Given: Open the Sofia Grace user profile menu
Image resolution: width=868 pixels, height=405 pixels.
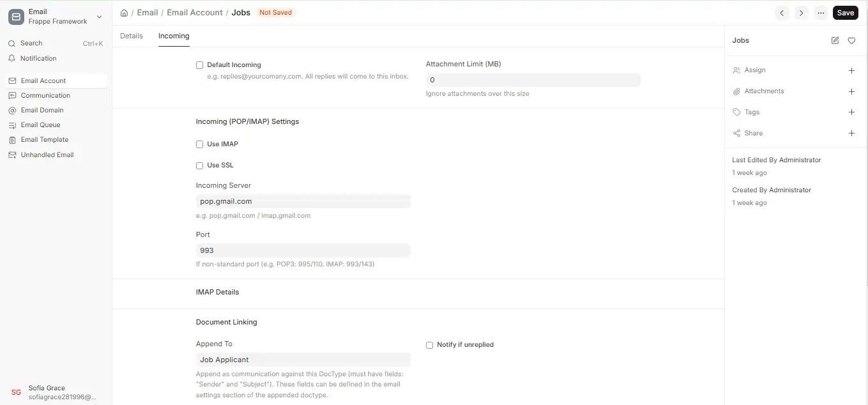Looking at the screenshot, I should tap(56, 392).
